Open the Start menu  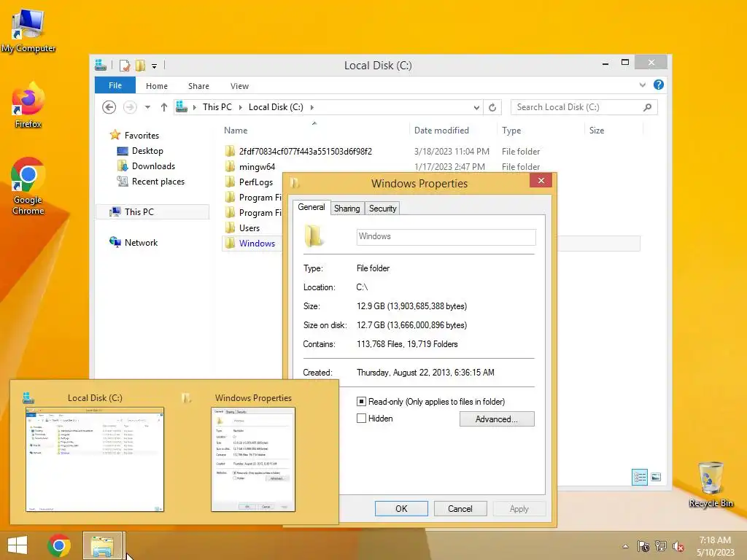18,545
